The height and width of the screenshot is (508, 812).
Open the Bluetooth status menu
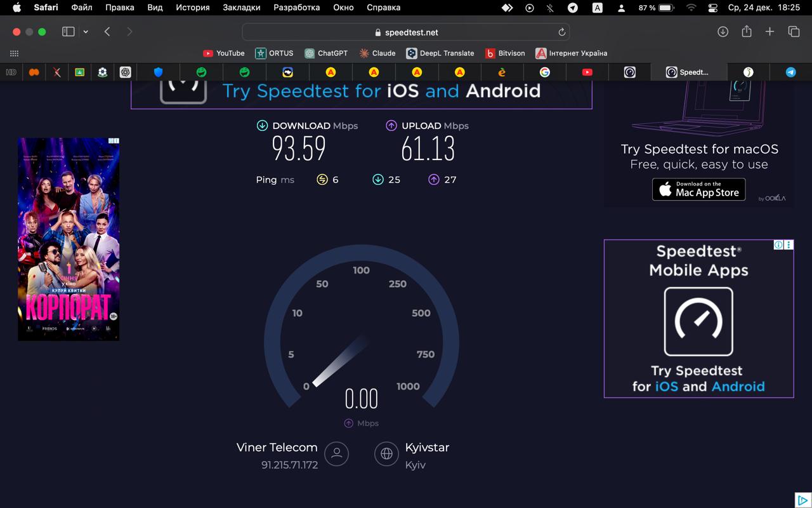[551, 8]
